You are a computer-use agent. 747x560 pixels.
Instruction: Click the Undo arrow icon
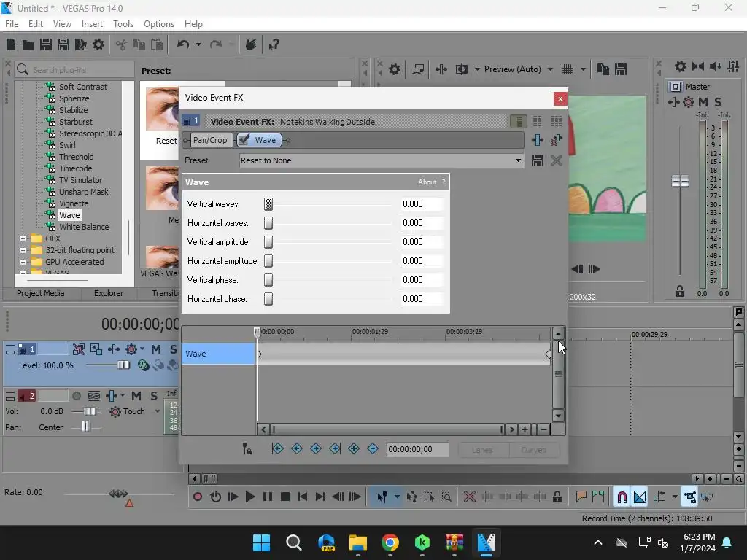pyautogui.click(x=183, y=44)
